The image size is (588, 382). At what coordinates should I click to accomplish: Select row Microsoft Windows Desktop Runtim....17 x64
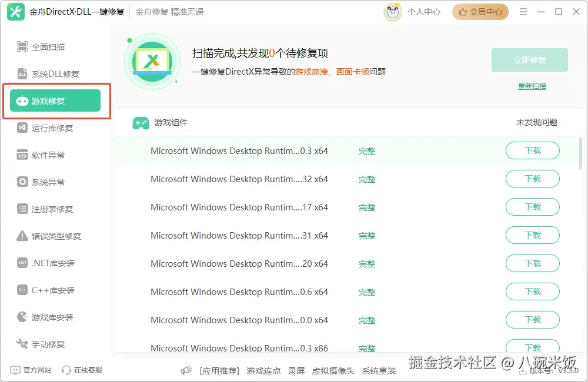(x=347, y=207)
